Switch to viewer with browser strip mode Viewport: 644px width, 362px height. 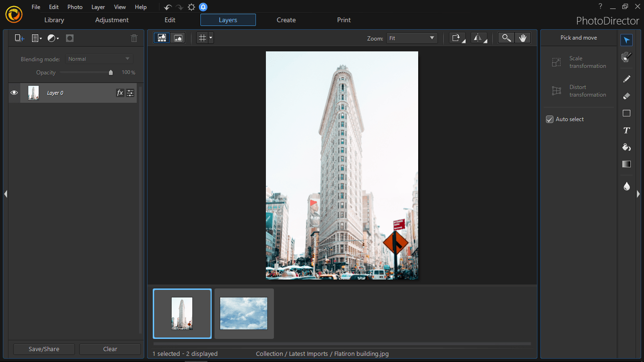coord(162,38)
